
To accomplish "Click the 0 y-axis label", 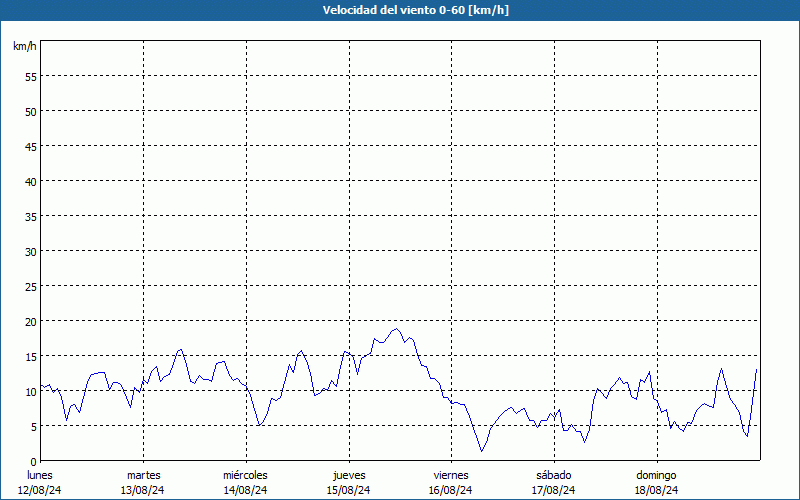I will [34, 461].
